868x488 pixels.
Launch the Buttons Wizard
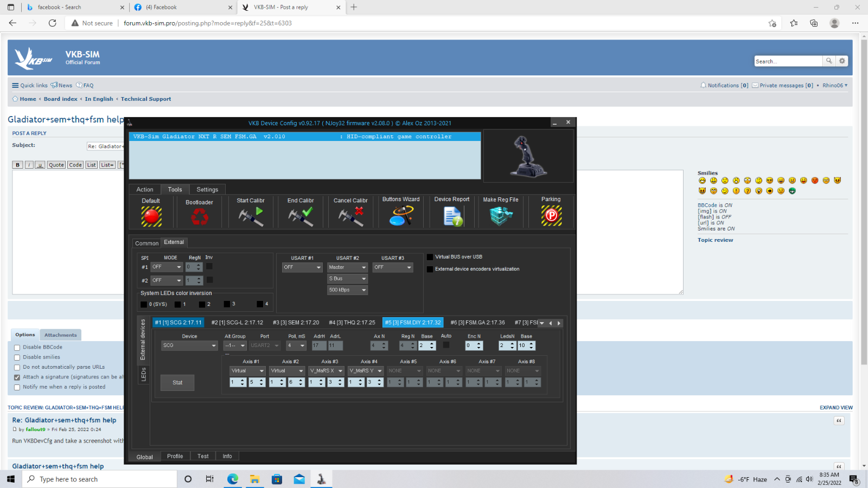coord(401,216)
